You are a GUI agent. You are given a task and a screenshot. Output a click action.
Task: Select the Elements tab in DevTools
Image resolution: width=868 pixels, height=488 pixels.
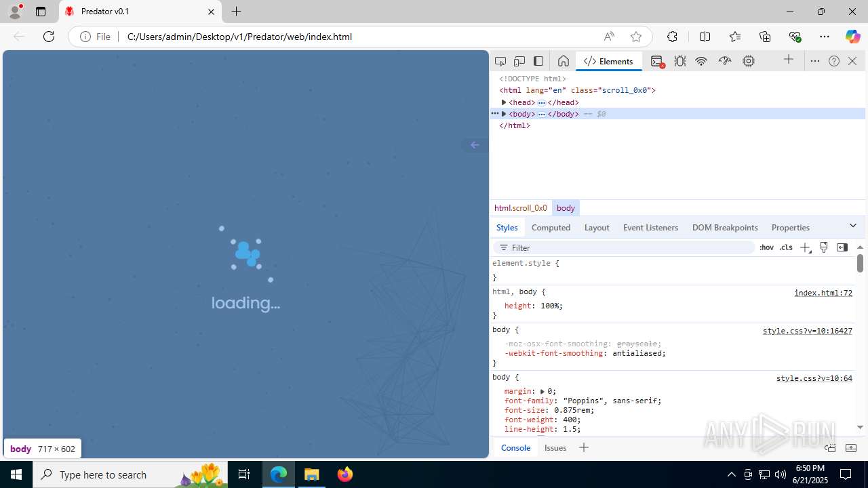tap(608, 61)
